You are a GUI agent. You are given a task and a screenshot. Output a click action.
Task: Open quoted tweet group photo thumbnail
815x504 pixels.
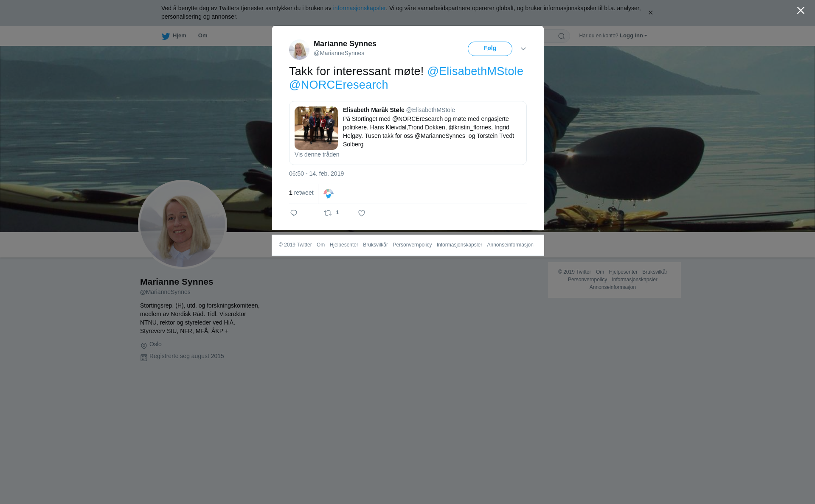tap(316, 128)
